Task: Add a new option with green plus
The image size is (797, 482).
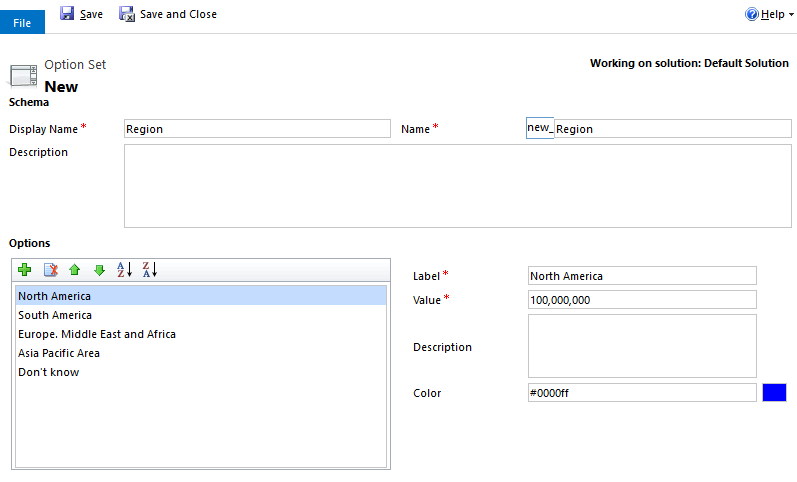Action: point(24,269)
